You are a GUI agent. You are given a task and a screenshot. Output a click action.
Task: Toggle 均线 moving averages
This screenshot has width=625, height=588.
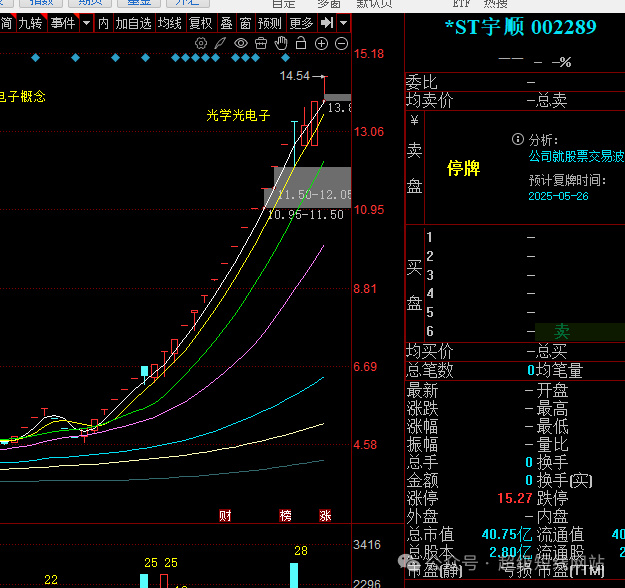point(170,23)
